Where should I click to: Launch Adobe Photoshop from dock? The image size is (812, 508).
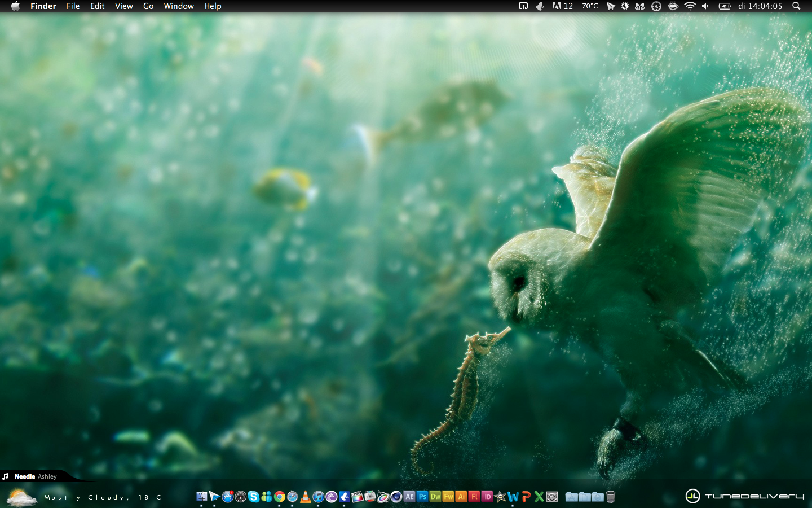pos(422,497)
